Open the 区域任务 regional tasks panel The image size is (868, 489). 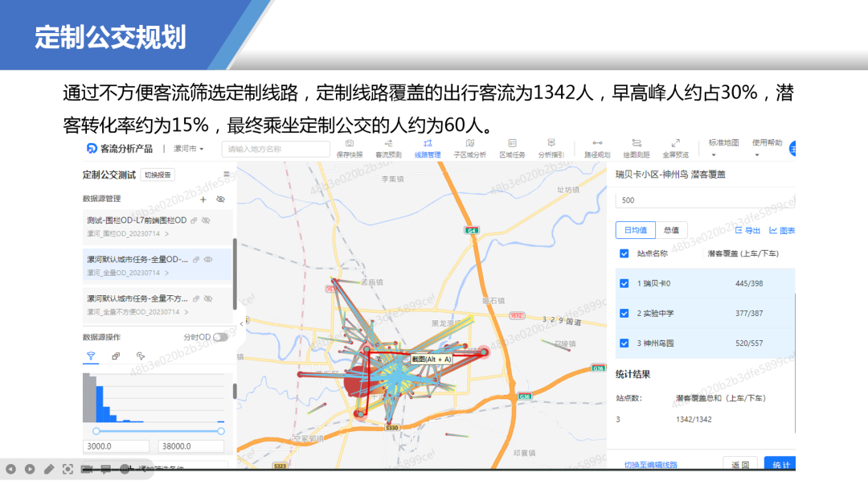pos(513,150)
